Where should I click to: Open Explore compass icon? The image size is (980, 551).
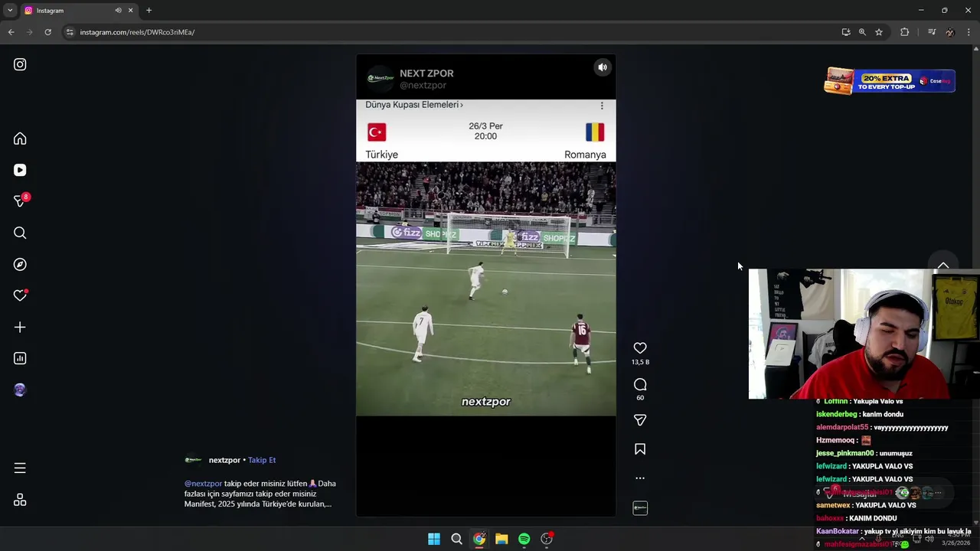20,264
